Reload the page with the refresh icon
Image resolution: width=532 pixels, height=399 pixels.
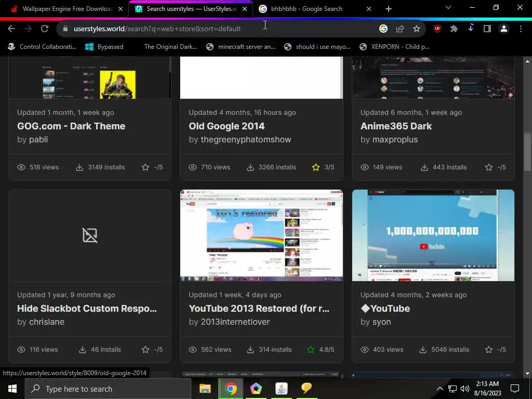(x=45, y=29)
